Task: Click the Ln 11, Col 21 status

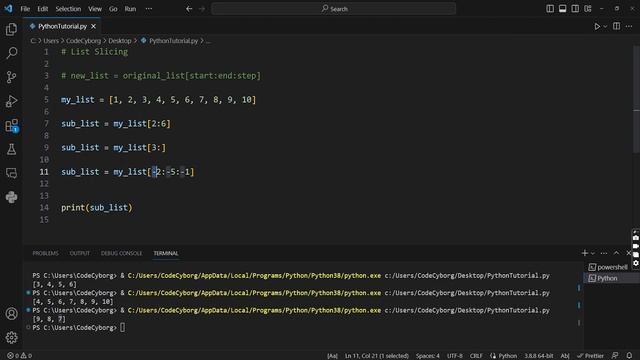Action: pos(376,356)
